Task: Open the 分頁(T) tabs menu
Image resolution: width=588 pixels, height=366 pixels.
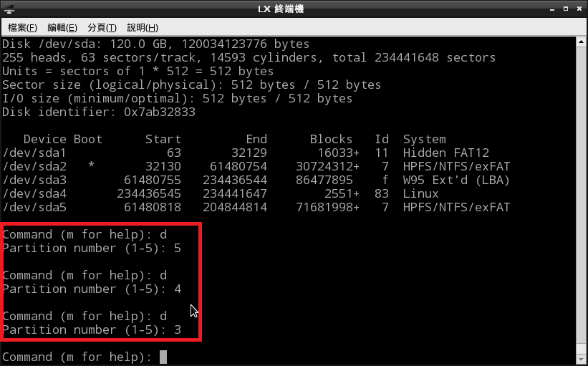Action: pos(102,27)
